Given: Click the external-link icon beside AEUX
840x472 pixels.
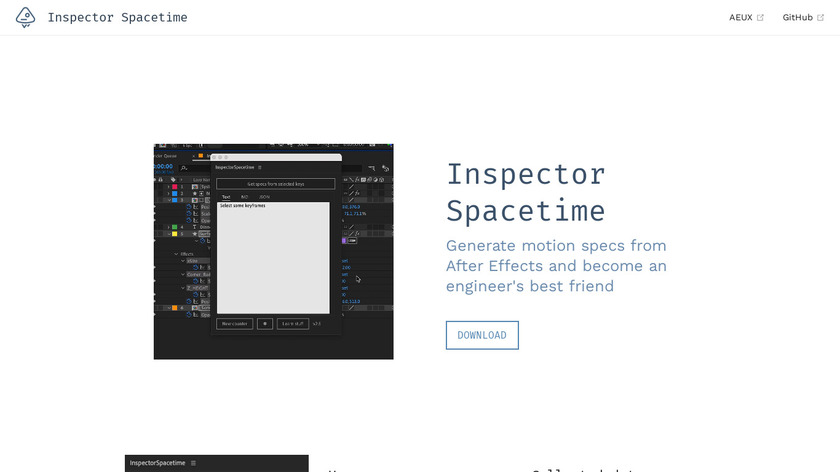Looking at the screenshot, I should click(761, 17).
